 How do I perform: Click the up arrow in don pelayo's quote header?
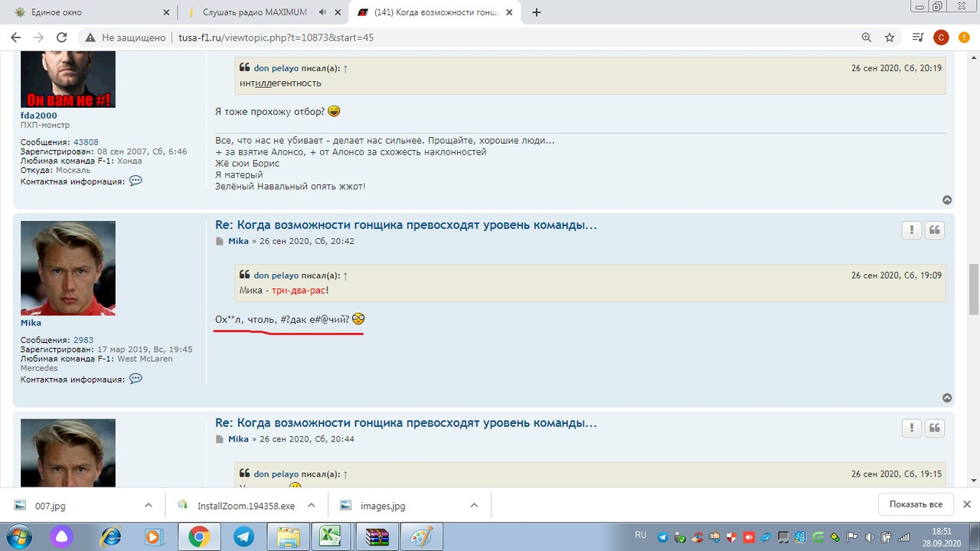point(345,275)
